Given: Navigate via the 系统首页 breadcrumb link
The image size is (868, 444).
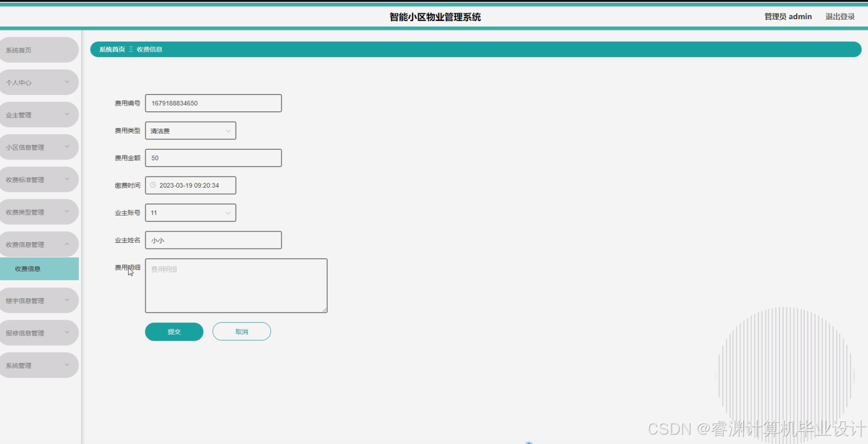Looking at the screenshot, I should pyautogui.click(x=111, y=49).
